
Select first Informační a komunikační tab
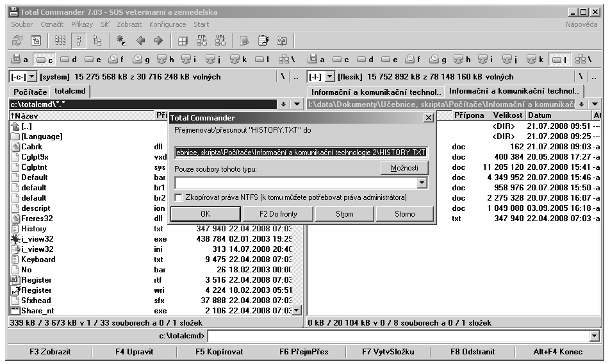(375, 92)
